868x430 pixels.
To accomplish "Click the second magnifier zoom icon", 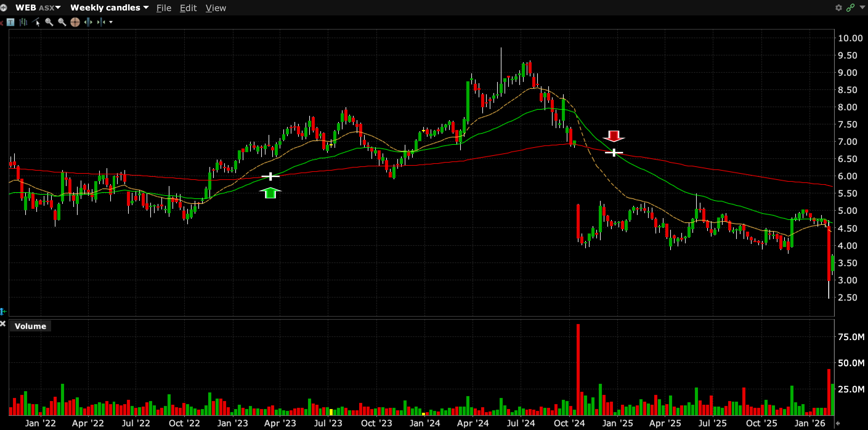I will pyautogui.click(x=62, y=22).
